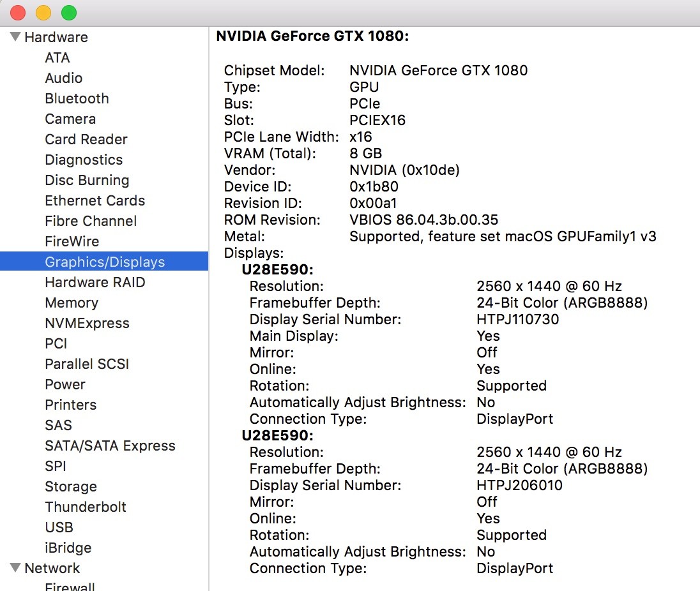Show Memory information
Viewport: 700px width, 591px height.
tap(72, 303)
